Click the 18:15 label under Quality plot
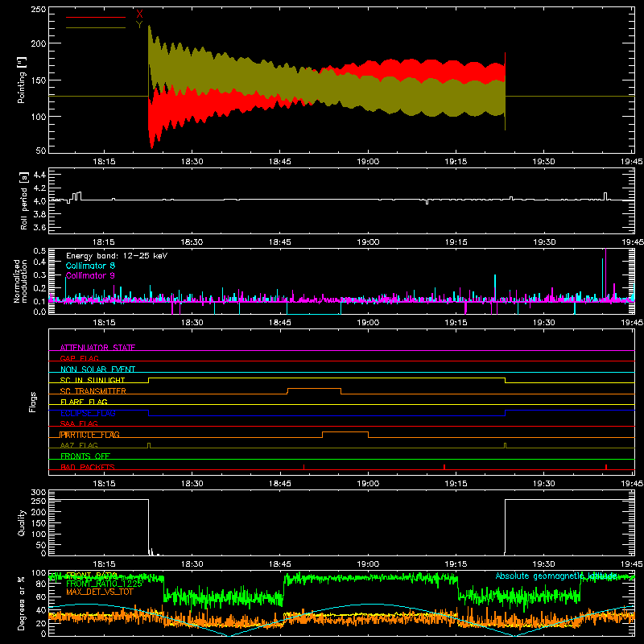This screenshot has height=644, width=644. (x=104, y=564)
